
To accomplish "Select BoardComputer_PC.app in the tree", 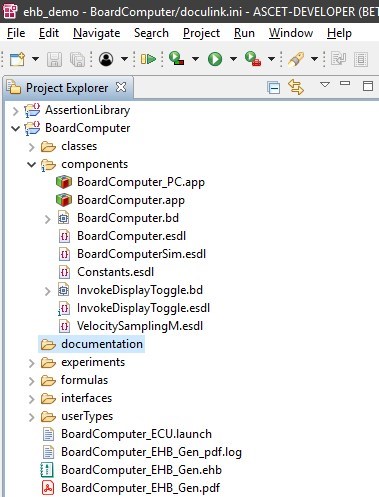I will pos(141,182).
